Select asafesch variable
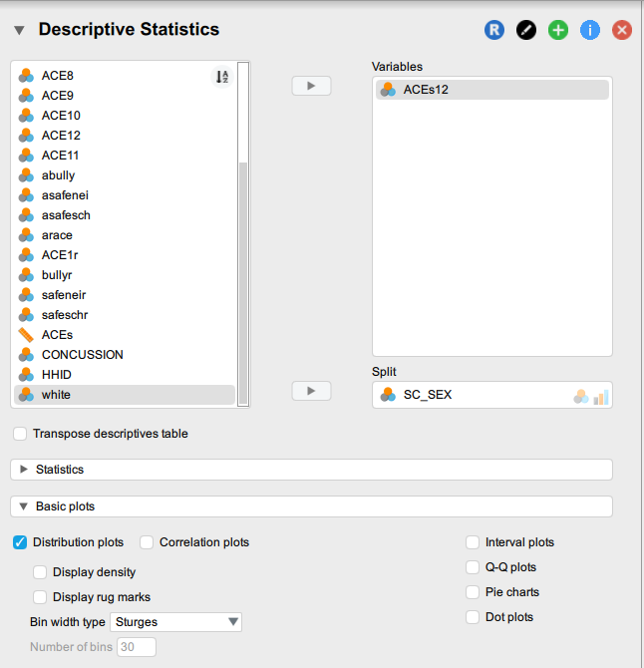644x668 pixels. pyautogui.click(x=125, y=215)
